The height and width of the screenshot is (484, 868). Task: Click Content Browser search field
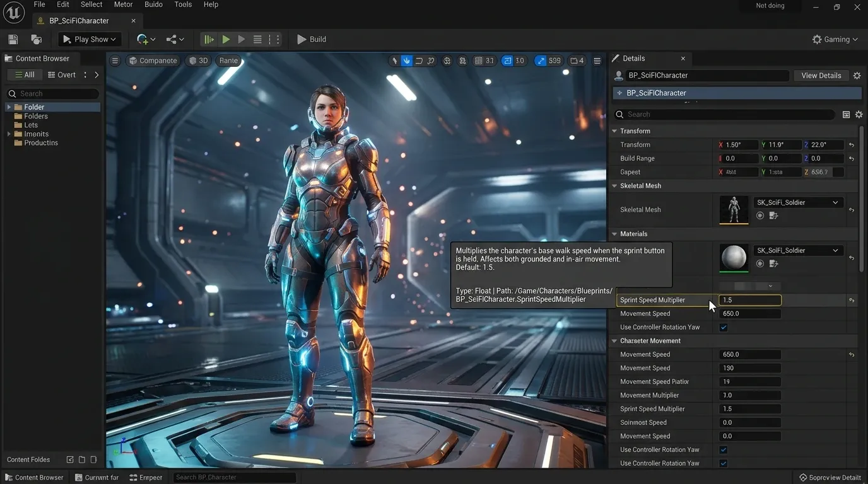53,93
